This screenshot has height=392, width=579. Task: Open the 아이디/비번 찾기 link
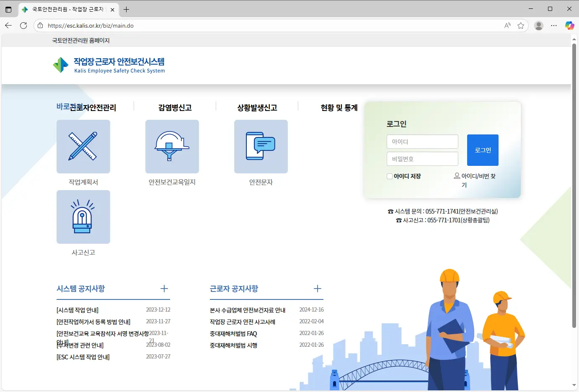pos(475,177)
